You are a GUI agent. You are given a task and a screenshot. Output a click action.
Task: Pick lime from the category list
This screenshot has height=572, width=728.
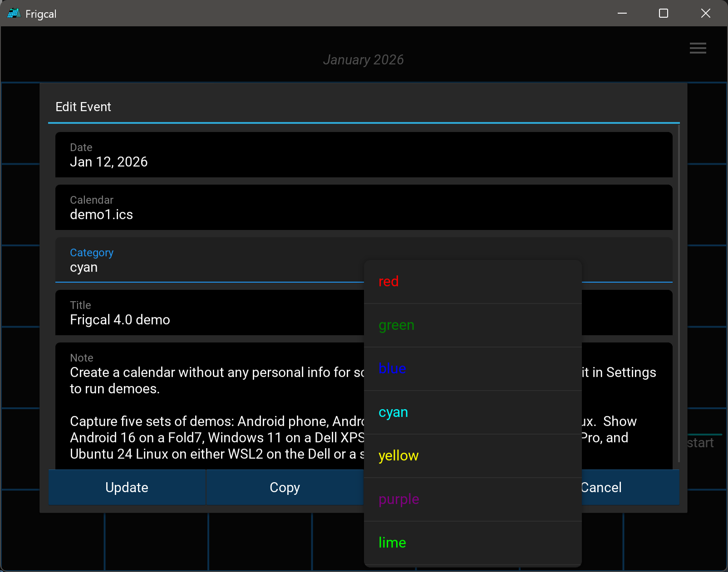472,543
